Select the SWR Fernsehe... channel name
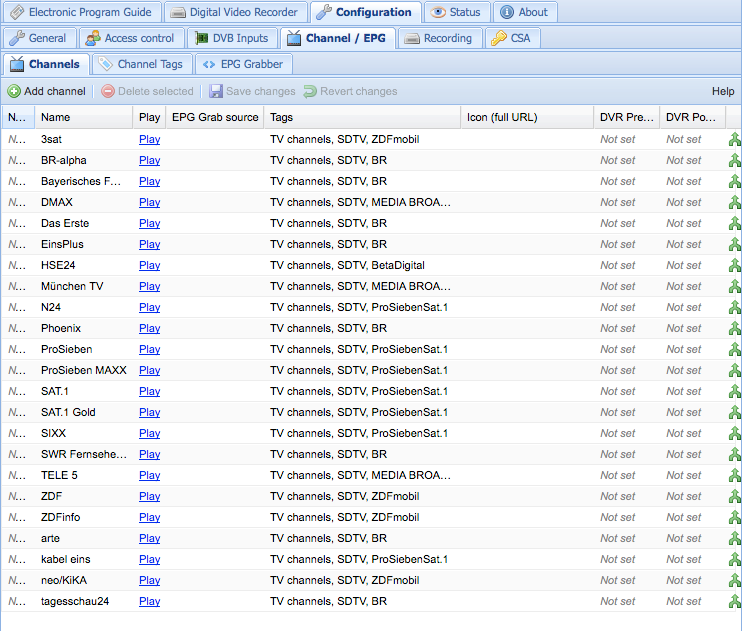The image size is (742, 631). pos(84,454)
